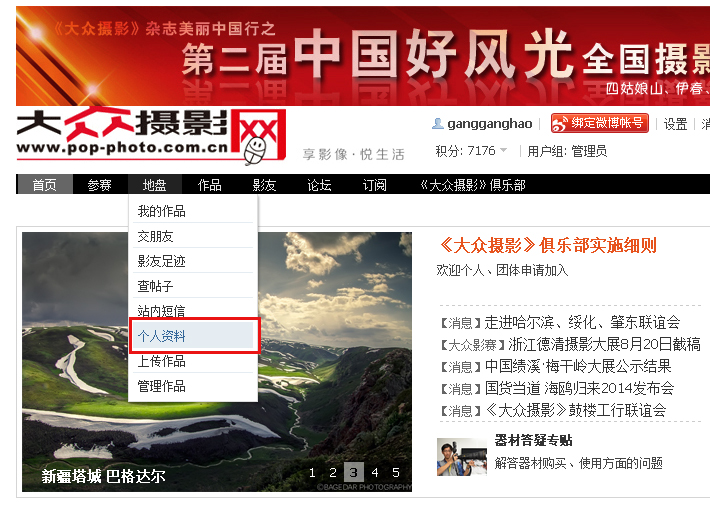The height and width of the screenshot is (506, 710).
Task: Click the 绑定微博帐号 Weibo button
Action: 600,123
